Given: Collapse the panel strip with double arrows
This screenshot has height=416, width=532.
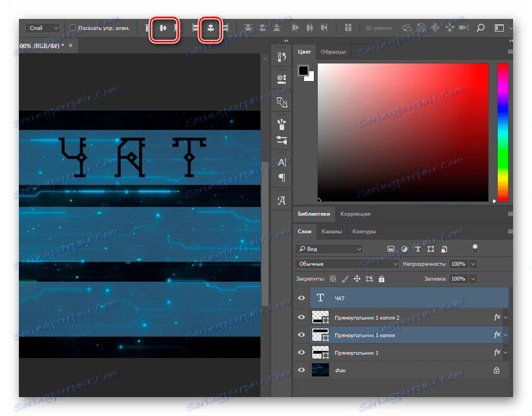Looking at the screenshot, I should pos(286,40).
